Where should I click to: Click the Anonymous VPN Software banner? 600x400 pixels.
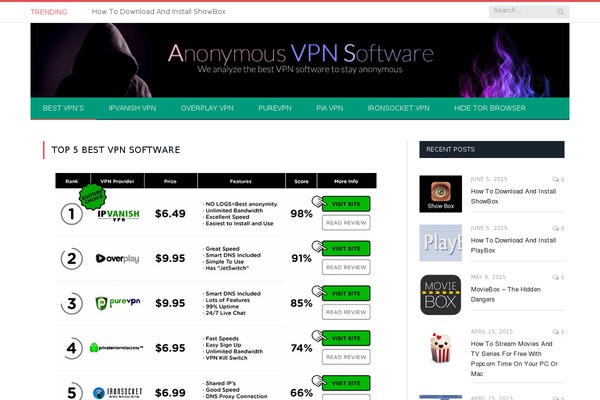[x=300, y=60]
